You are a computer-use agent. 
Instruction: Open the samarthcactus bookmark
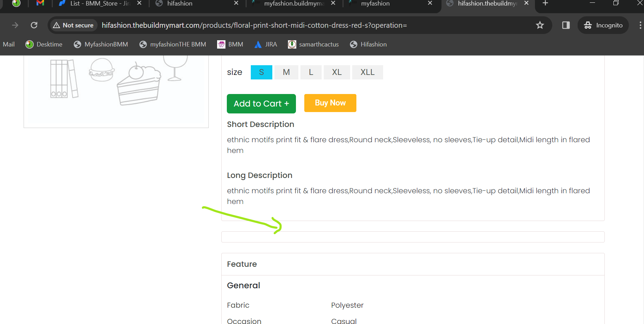(x=313, y=44)
